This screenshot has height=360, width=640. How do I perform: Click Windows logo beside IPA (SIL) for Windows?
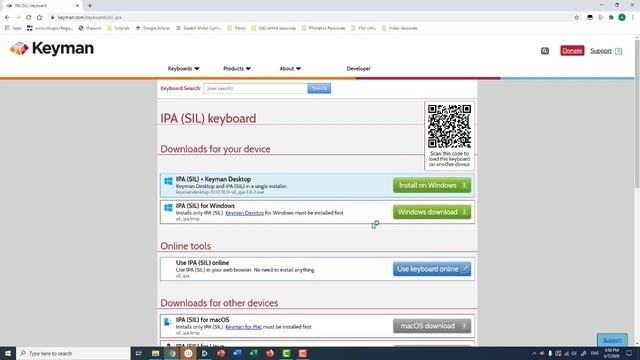168,208
